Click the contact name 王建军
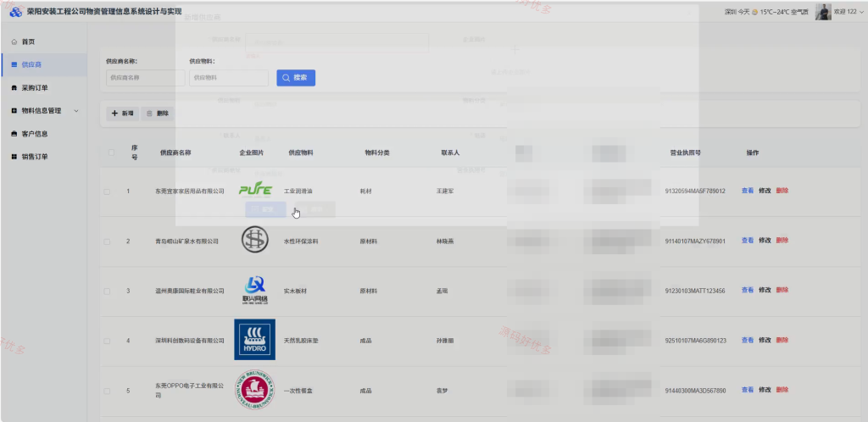This screenshot has height=422, width=868. point(445,192)
